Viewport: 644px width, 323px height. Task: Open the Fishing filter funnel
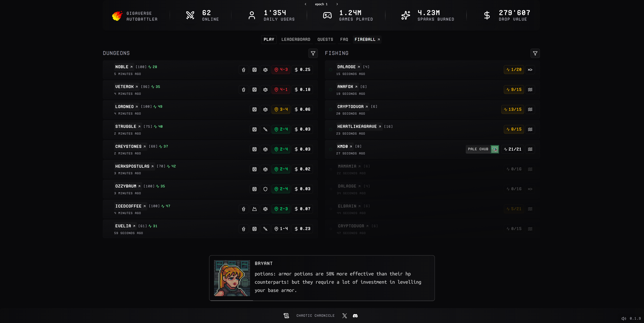535,53
